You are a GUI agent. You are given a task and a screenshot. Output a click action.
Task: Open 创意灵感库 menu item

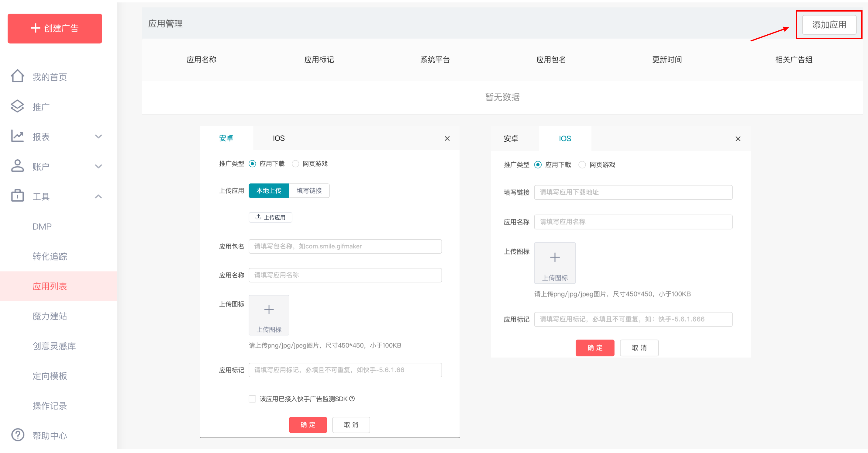pyautogui.click(x=54, y=347)
